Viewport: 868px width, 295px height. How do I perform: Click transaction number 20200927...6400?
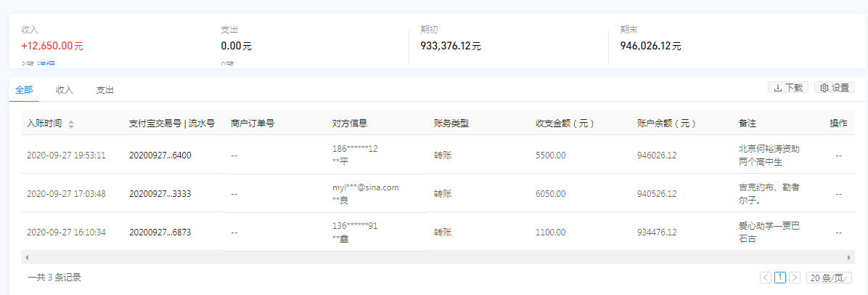160,155
